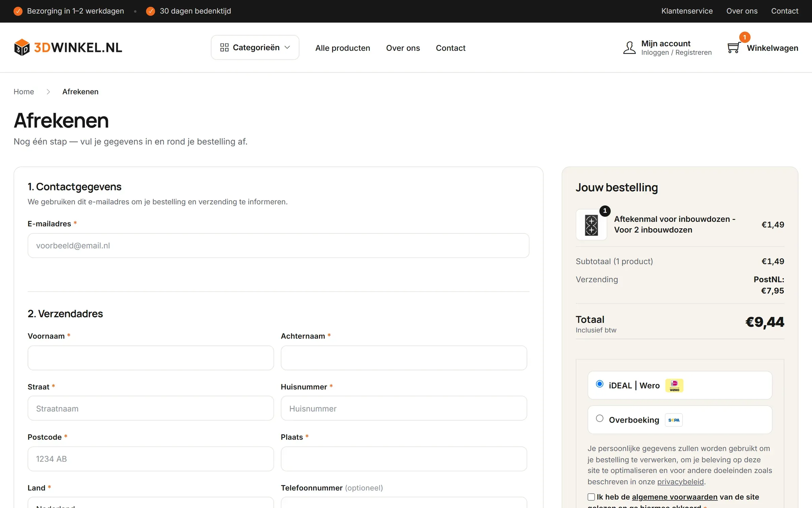Expand the Categorieën dropdown
812x508 pixels.
coord(255,47)
